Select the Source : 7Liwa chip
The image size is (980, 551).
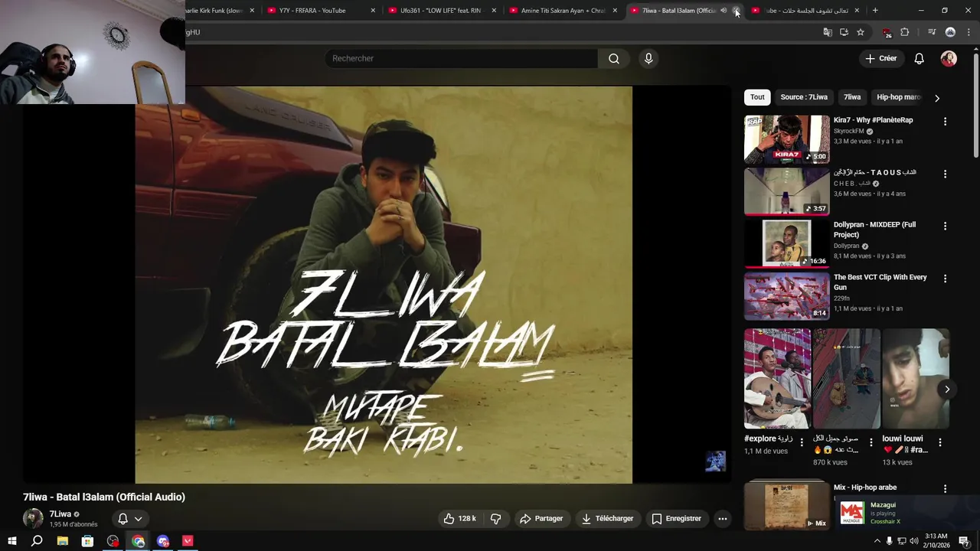(804, 97)
